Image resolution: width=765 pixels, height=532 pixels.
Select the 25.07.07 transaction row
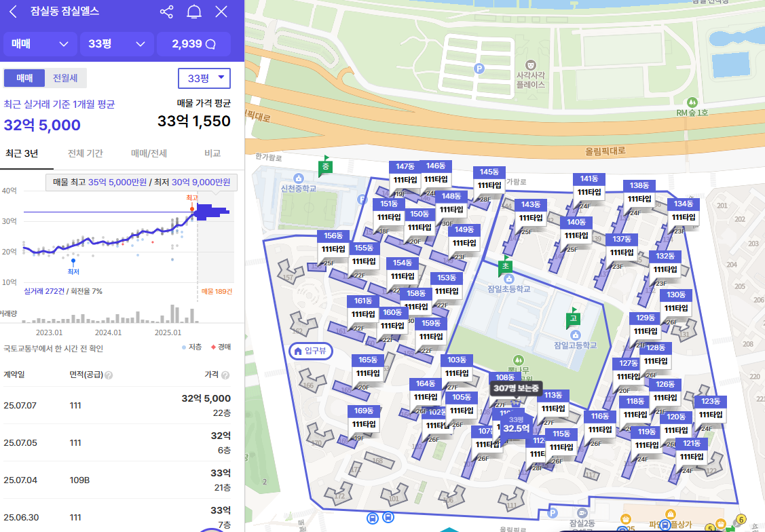click(117, 405)
